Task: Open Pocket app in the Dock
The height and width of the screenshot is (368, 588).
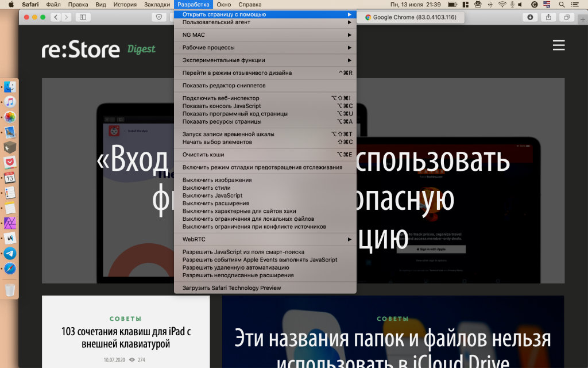Action: pos(10,163)
